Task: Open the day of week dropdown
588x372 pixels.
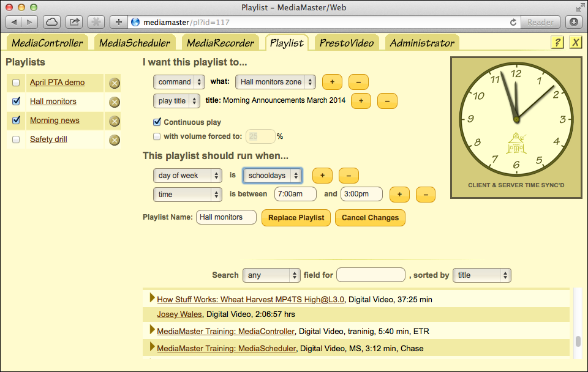Action: point(187,176)
